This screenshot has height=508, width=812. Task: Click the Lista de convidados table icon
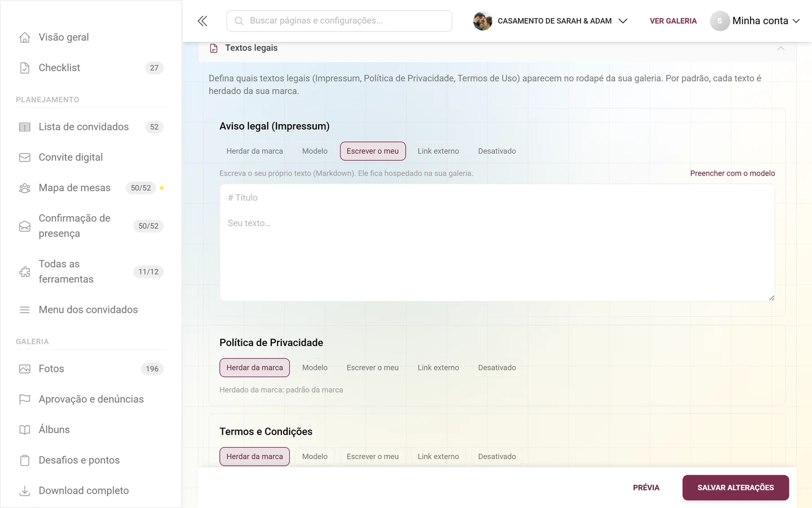pos(25,127)
